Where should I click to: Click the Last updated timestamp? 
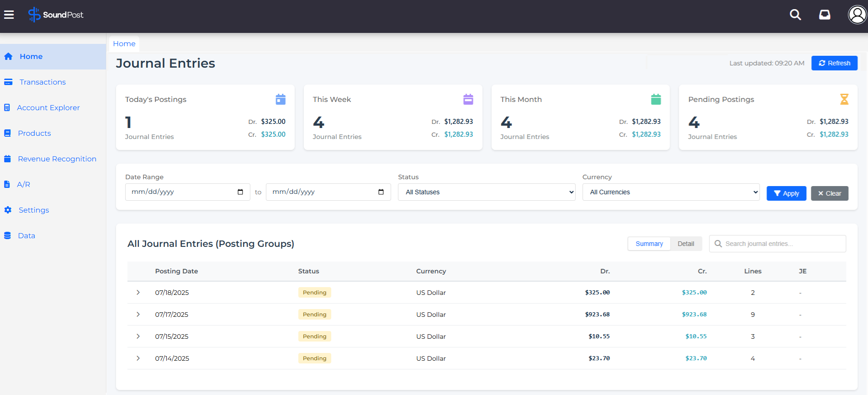coord(767,63)
